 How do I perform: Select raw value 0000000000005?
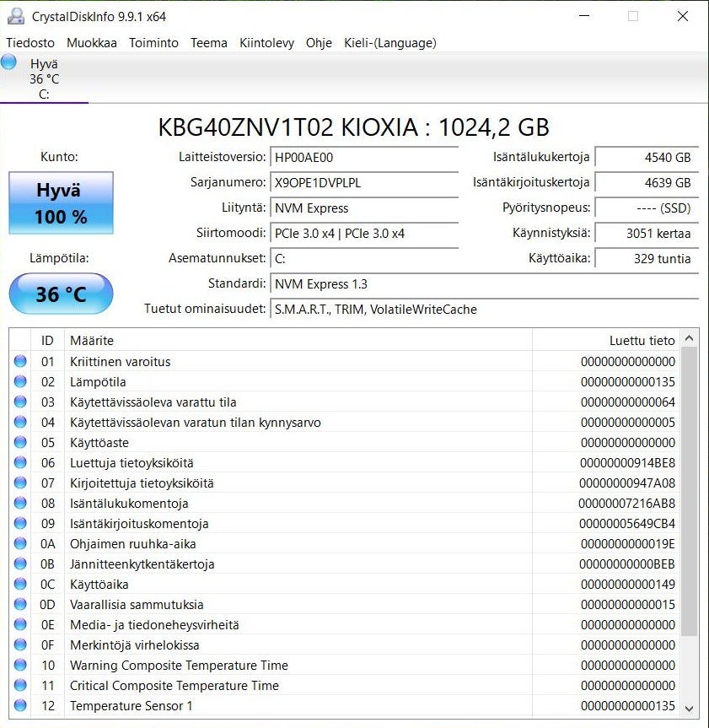tap(628, 423)
